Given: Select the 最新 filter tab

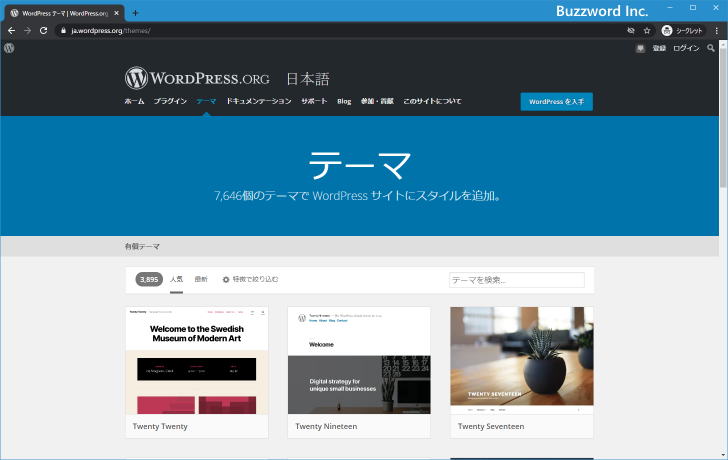Looking at the screenshot, I should click(201, 279).
